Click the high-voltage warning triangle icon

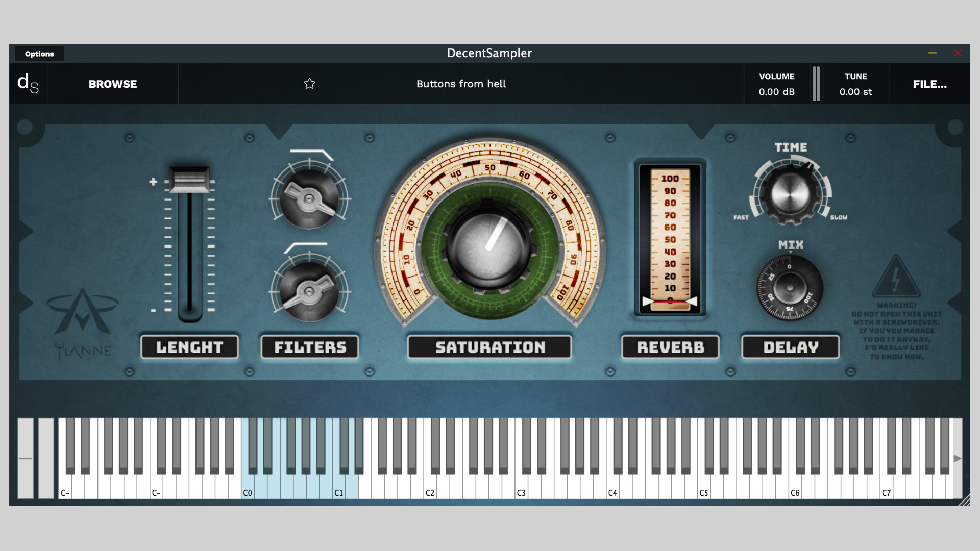click(896, 276)
